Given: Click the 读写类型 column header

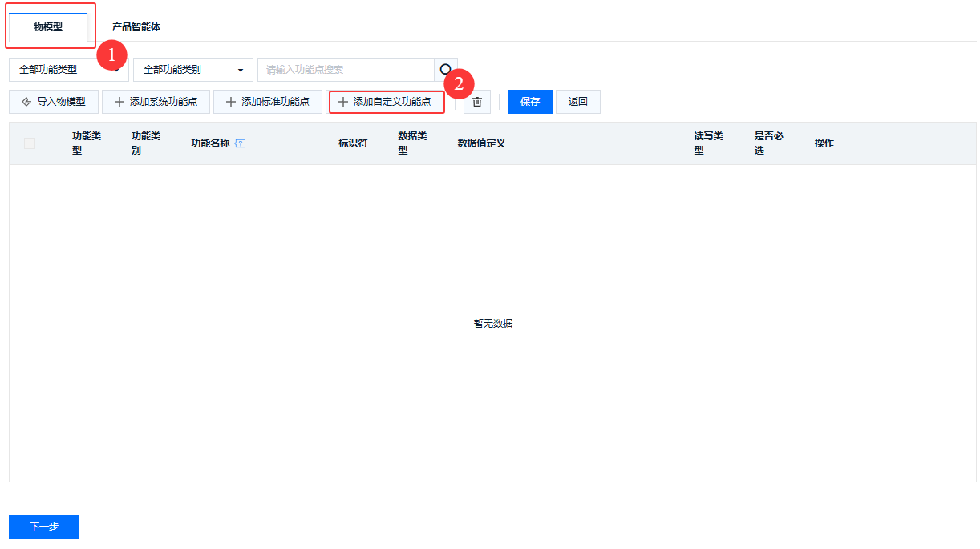Looking at the screenshot, I should pyautogui.click(x=708, y=143).
